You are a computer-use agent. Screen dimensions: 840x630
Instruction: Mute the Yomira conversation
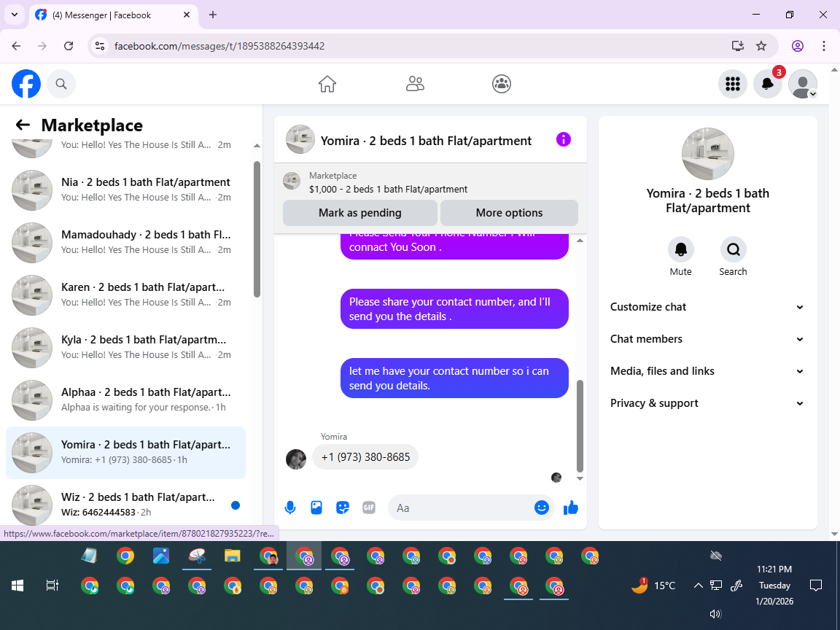(x=680, y=249)
